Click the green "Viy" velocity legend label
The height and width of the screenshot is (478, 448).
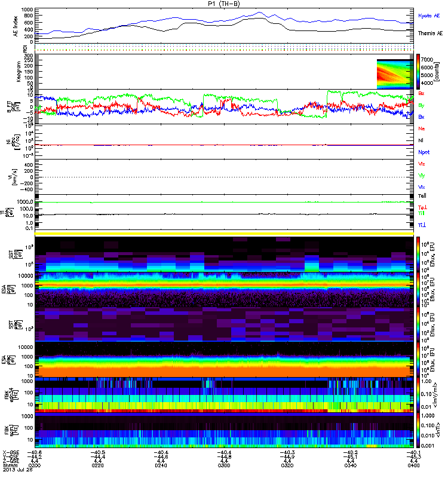click(x=422, y=176)
